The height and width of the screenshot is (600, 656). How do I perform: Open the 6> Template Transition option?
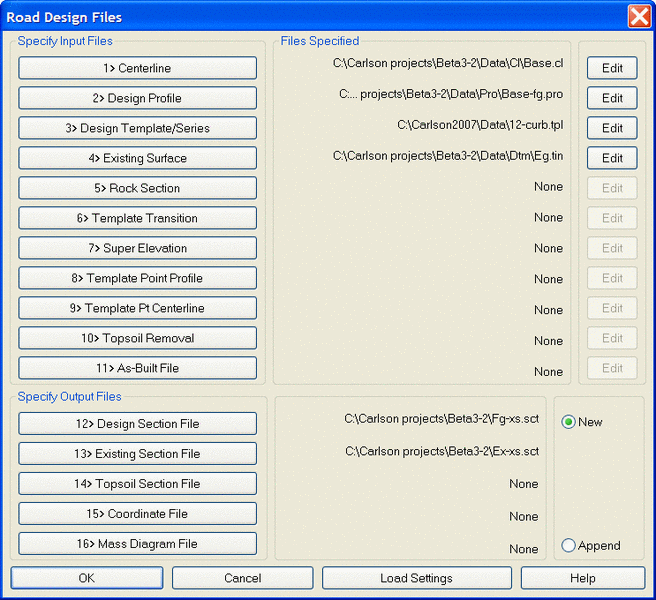pos(137,218)
